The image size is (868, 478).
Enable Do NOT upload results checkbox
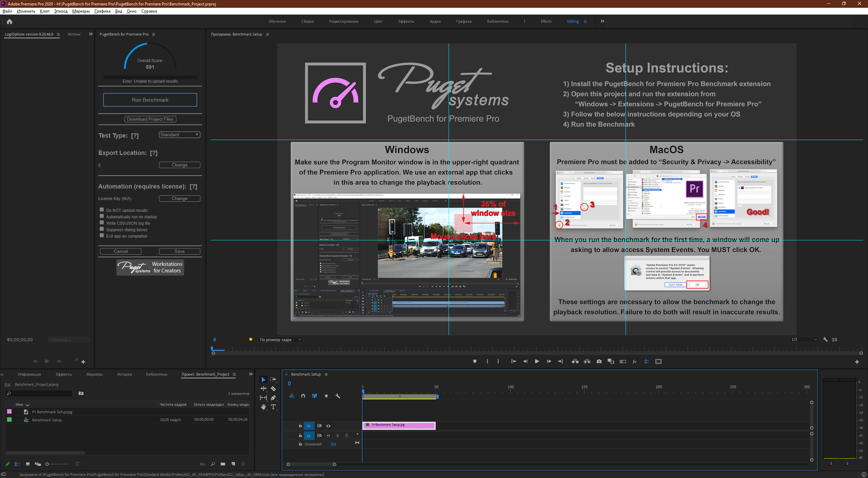102,210
